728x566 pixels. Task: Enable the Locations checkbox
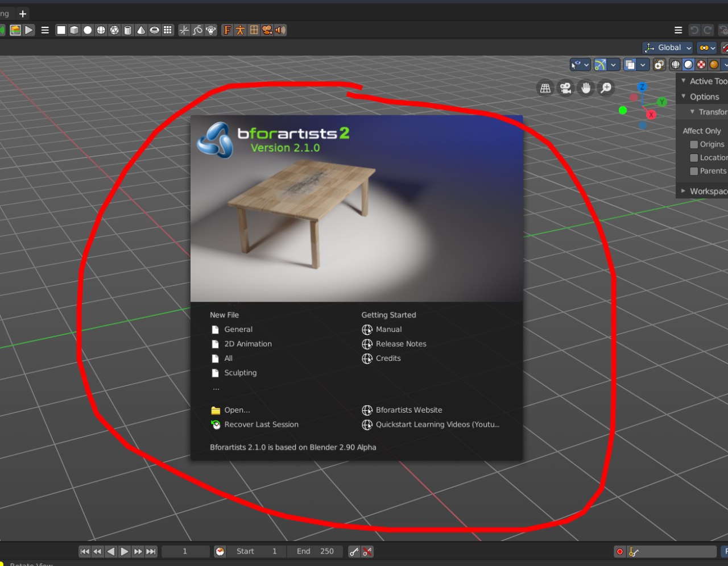click(694, 158)
